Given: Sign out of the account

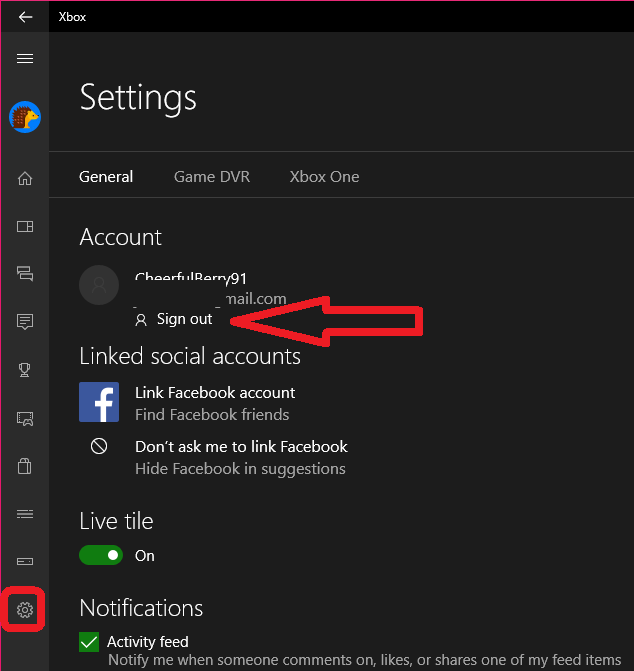Looking at the screenshot, I should click(174, 319).
